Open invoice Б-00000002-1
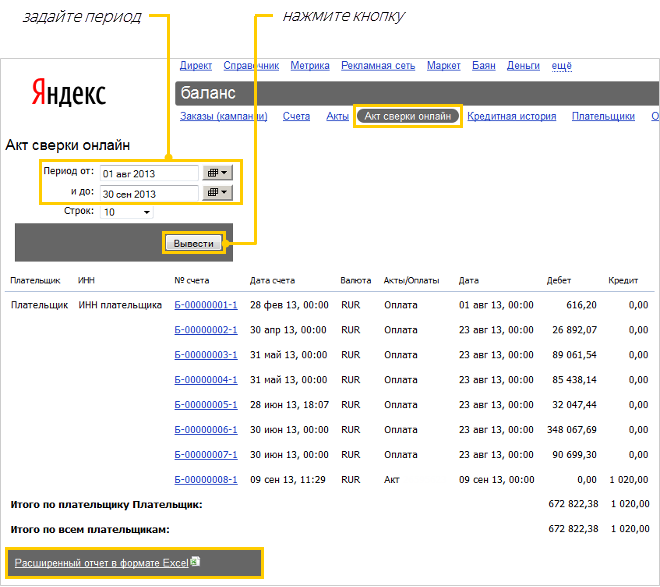Viewport: 660px width, 587px height. coord(206,330)
